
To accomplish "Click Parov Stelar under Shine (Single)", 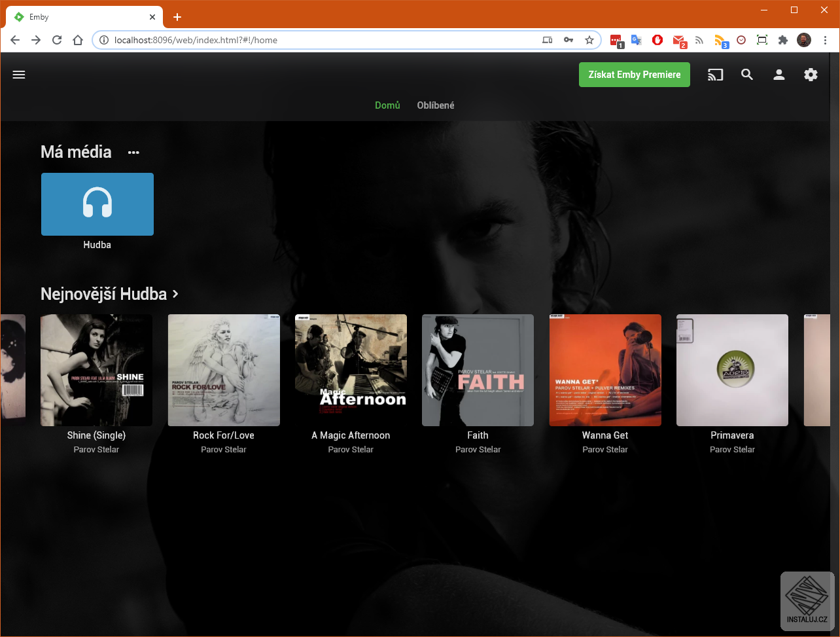I will click(x=97, y=450).
